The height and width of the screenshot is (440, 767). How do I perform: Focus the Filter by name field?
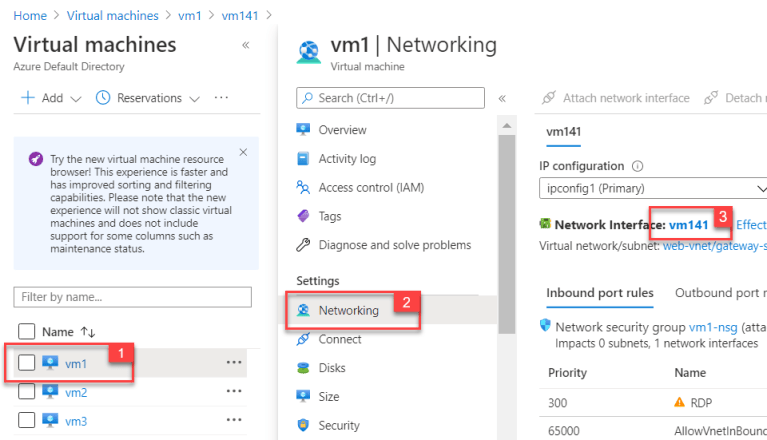click(133, 297)
